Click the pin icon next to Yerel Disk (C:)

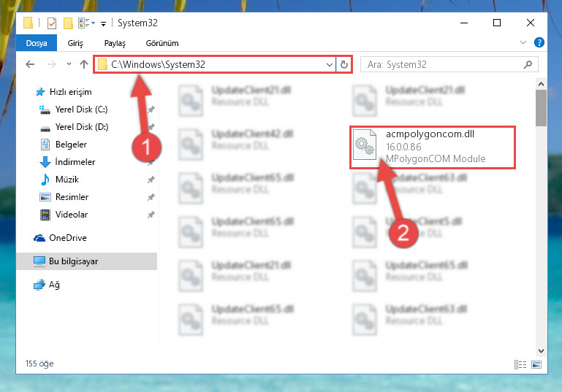[151, 109]
